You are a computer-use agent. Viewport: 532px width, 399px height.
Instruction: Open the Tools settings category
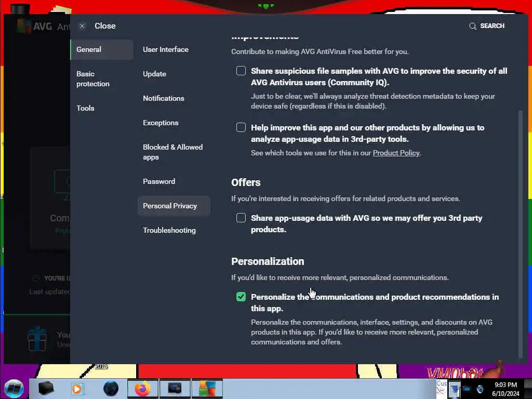pyautogui.click(x=85, y=108)
